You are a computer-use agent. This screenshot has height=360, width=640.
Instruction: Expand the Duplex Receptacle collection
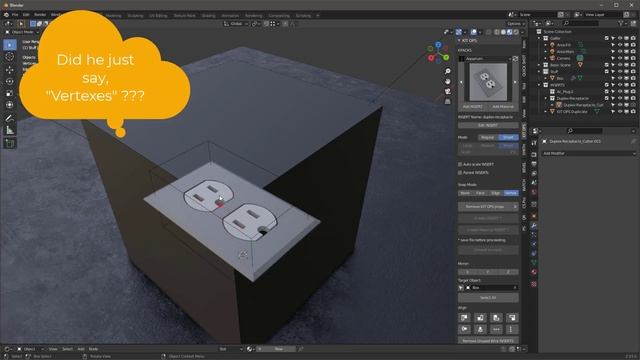tap(546, 98)
